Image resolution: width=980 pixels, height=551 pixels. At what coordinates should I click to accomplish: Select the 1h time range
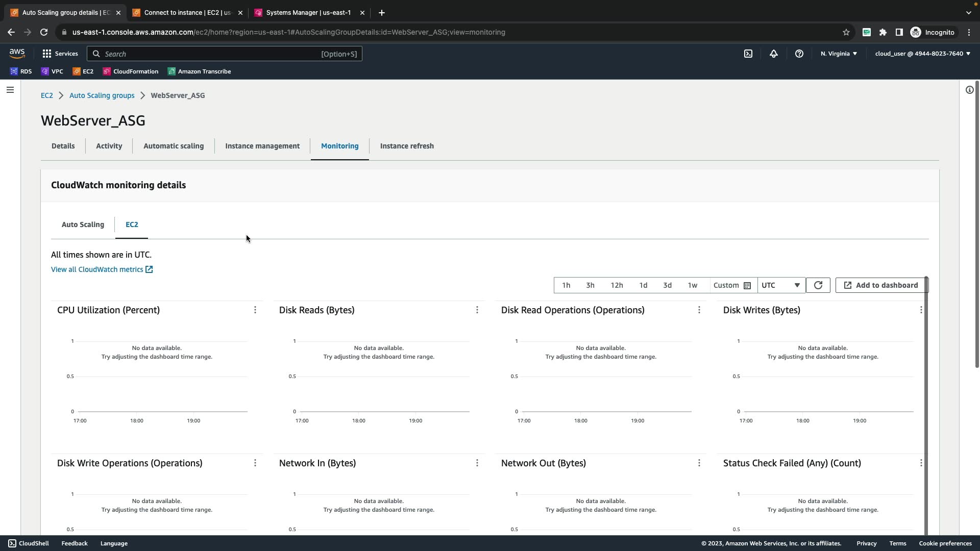[566, 285]
